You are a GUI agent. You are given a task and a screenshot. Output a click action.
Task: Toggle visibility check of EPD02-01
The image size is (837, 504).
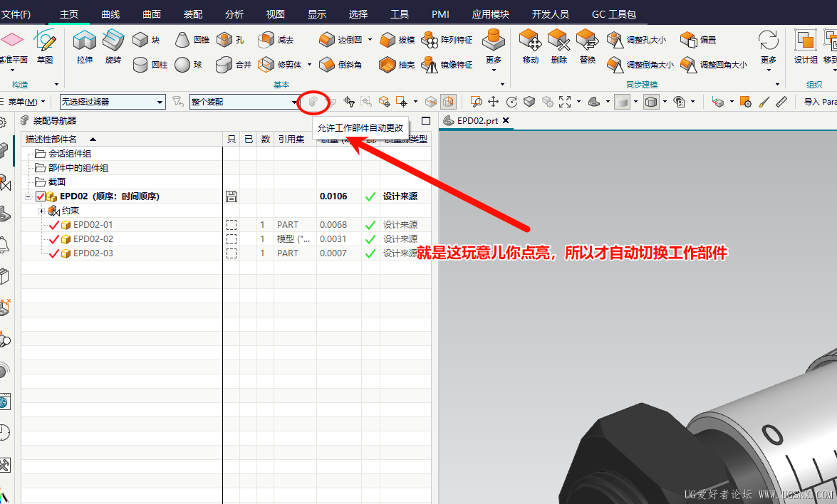[54, 224]
